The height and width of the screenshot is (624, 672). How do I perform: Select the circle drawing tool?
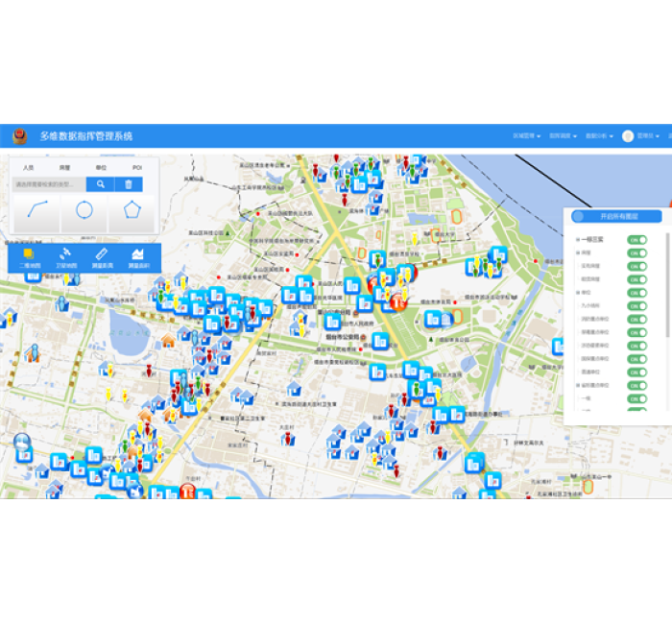(84, 210)
